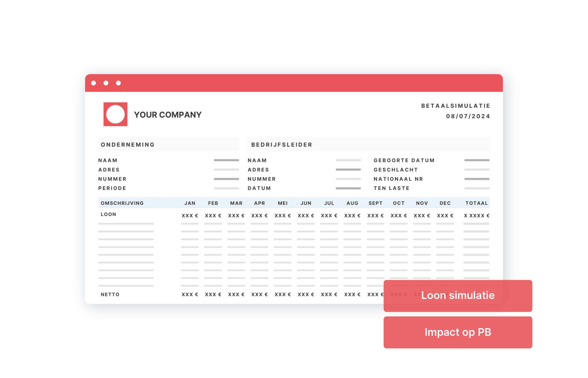Click the YOUR COMPANY title text

point(168,115)
